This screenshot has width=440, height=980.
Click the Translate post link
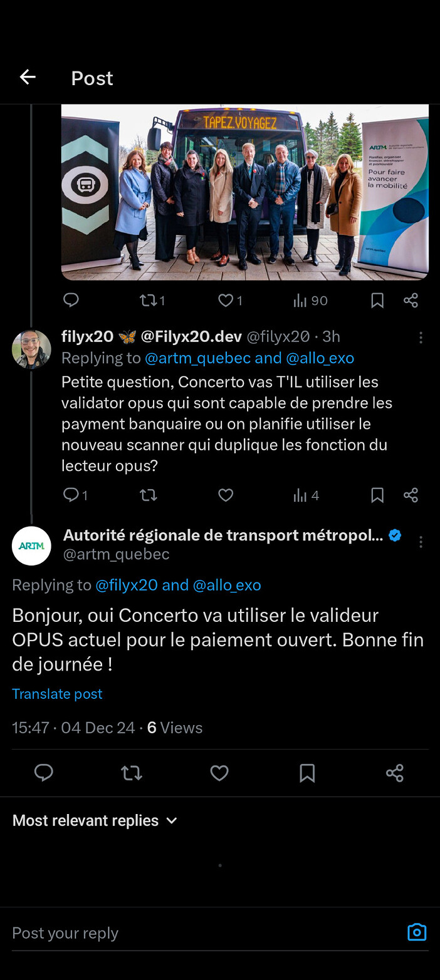57,694
